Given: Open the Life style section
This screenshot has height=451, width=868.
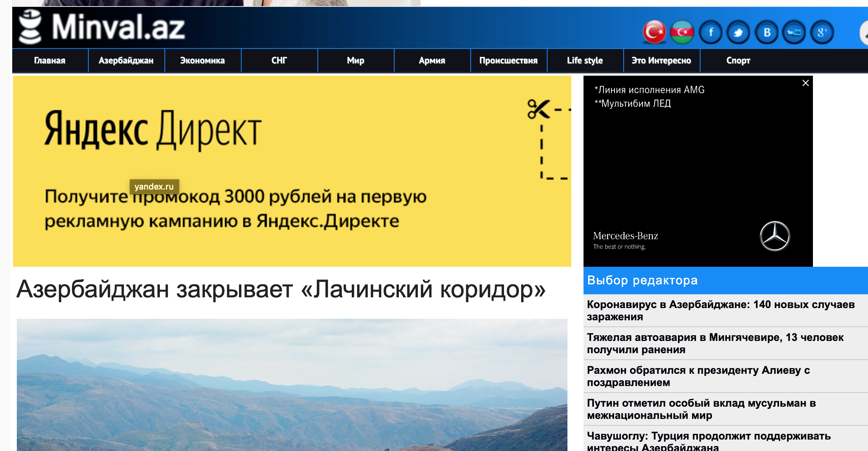Looking at the screenshot, I should tap(585, 60).
